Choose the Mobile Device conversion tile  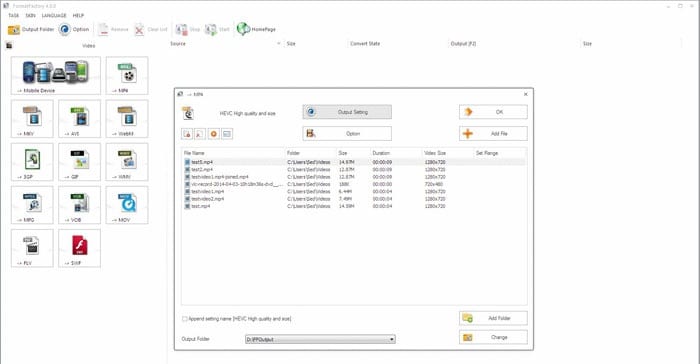[56, 75]
